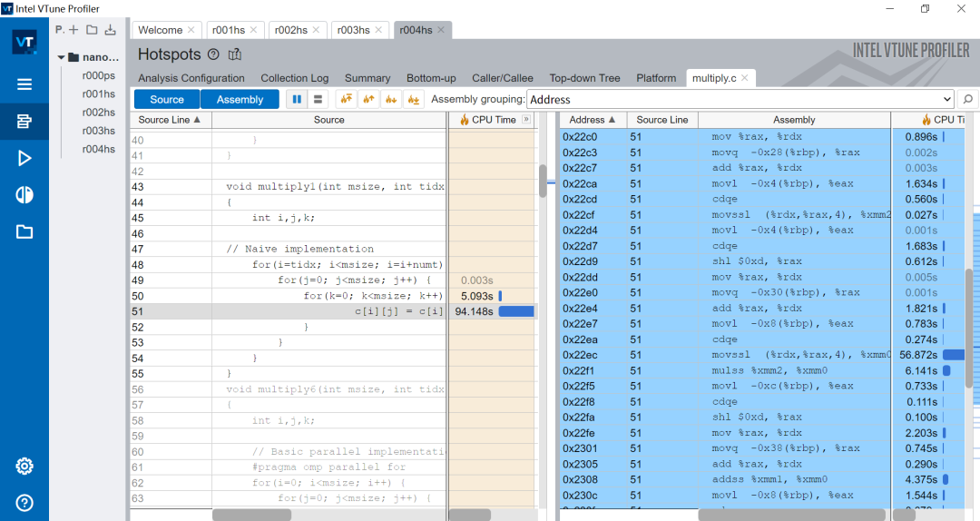Click the Open Result folder sidebar icon

coord(24,232)
